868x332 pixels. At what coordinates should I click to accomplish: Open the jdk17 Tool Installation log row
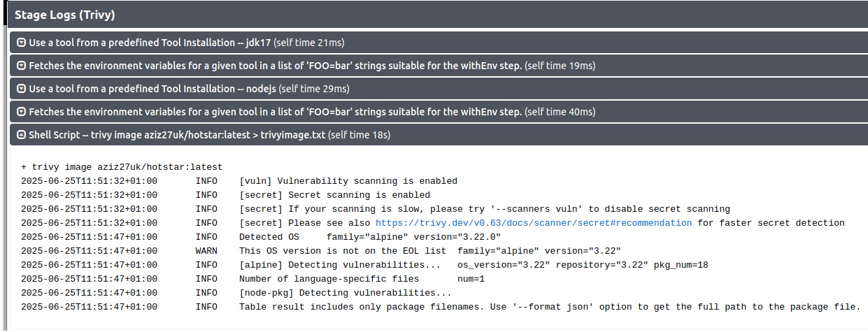pos(439,43)
